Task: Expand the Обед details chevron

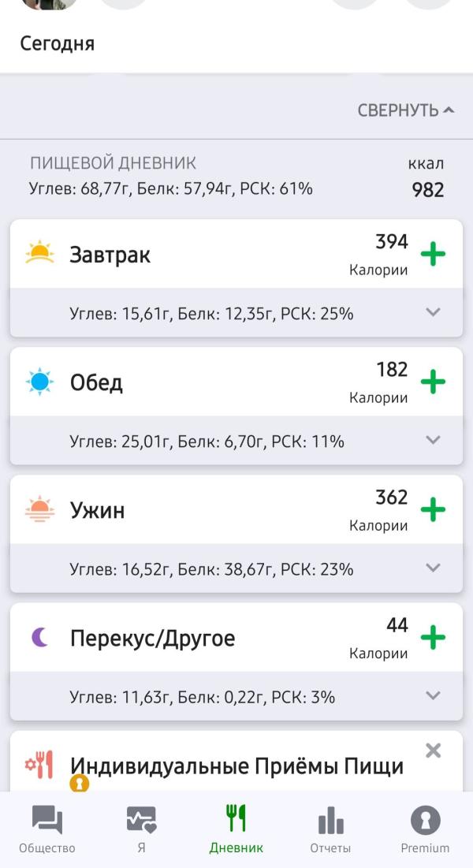Action: [x=433, y=440]
